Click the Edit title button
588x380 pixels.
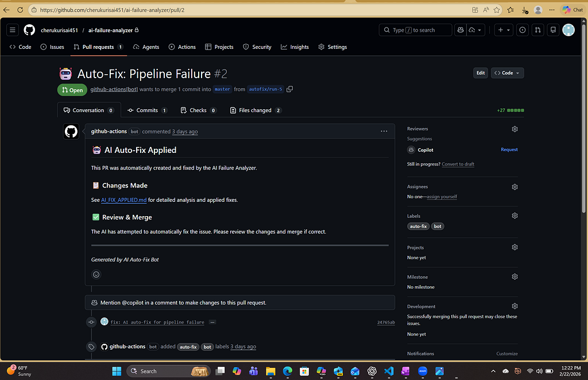tap(481, 73)
